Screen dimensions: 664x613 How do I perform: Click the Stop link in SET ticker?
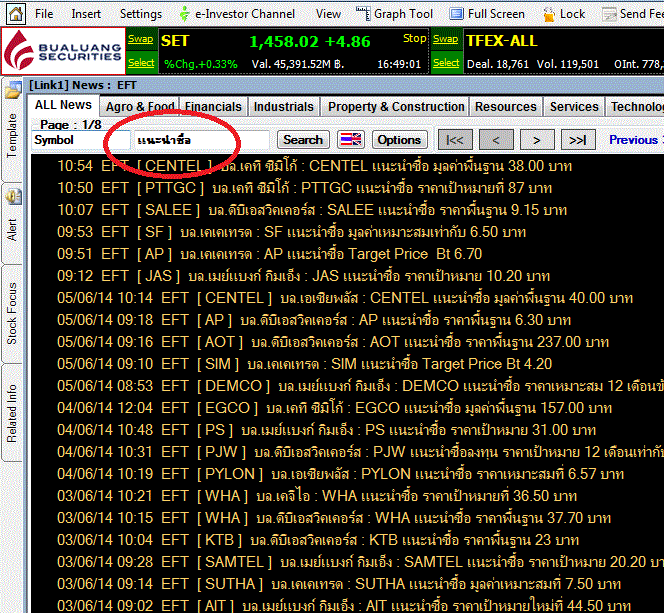tap(415, 38)
